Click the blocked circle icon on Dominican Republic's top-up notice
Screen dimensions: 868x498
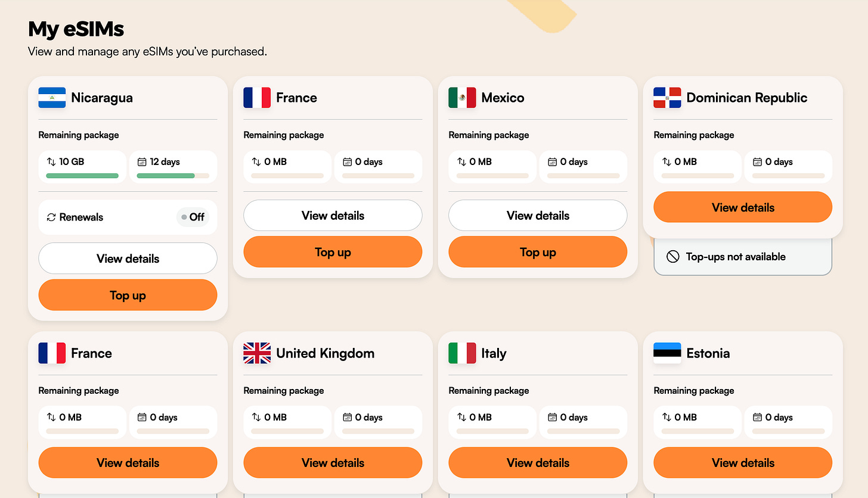[672, 256]
